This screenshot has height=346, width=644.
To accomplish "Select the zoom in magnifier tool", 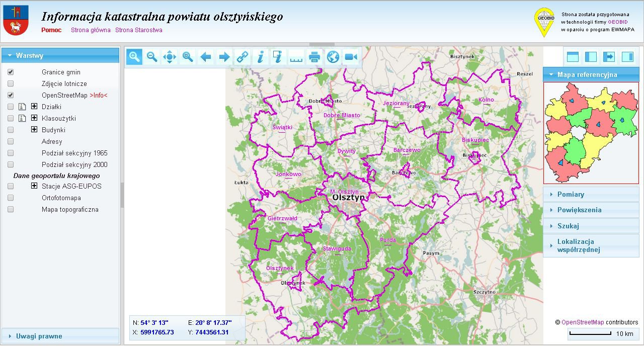I will 134,57.
